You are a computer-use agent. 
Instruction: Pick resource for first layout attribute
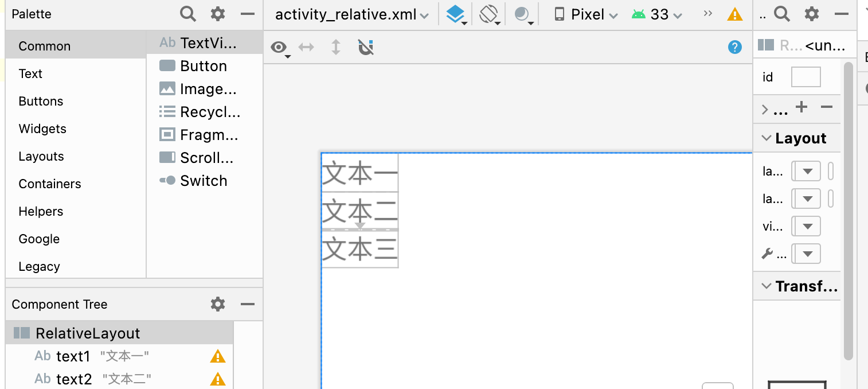pyautogui.click(x=831, y=171)
